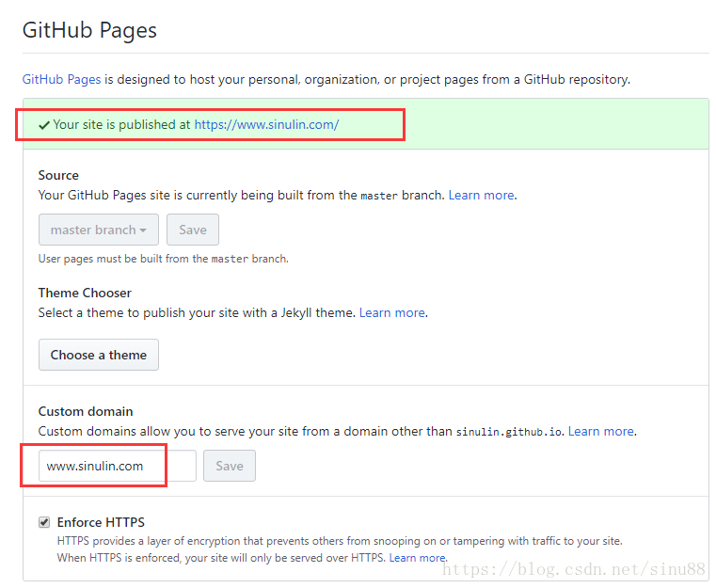Image resolution: width=716 pixels, height=588 pixels.
Task: Expand the master branch dropdown
Action: tap(99, 230)
